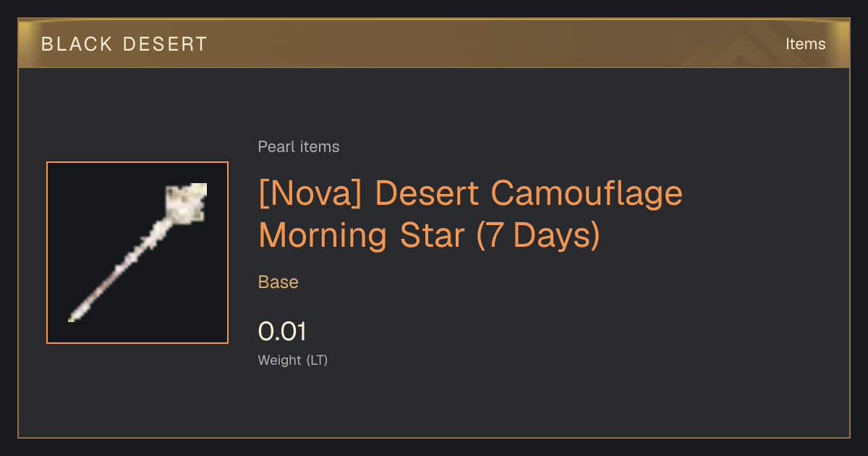The image size is (868, 456).
Task: Click the 0.01 weight value
Action: coord(283,332)
